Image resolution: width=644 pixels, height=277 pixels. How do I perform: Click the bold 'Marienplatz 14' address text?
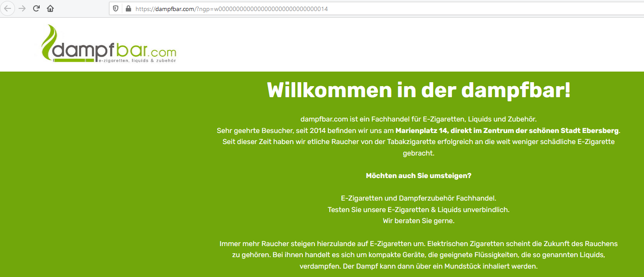click(x=420, y=130)
